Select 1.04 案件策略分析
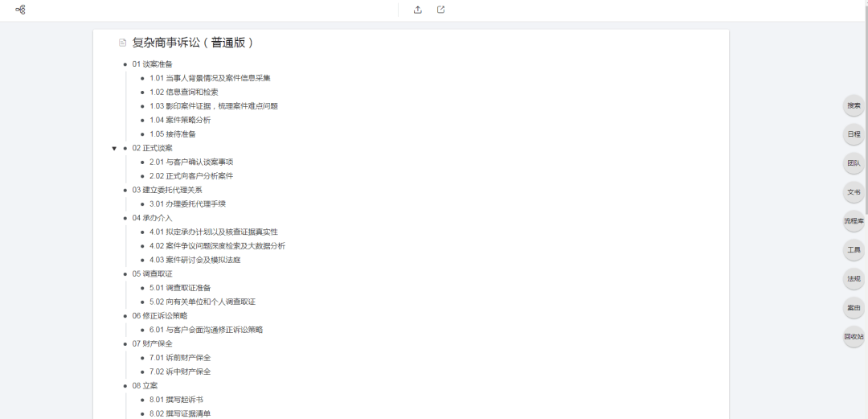 (x=180, y=120)
